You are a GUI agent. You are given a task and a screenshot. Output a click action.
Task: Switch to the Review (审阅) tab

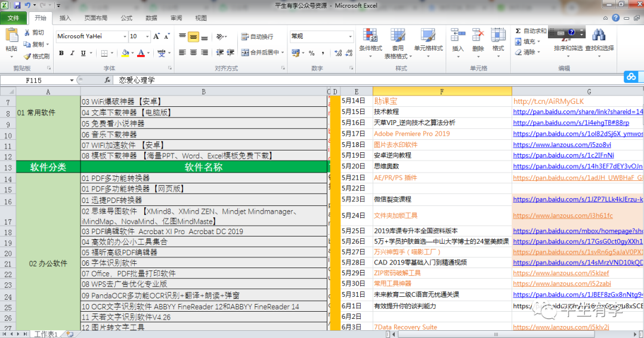click(x=176, y=18)
